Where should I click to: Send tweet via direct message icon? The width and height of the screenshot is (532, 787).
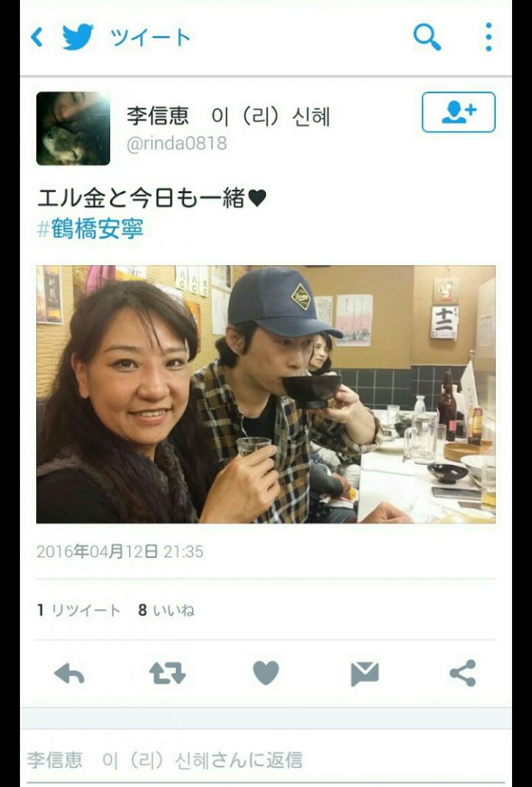364,673
